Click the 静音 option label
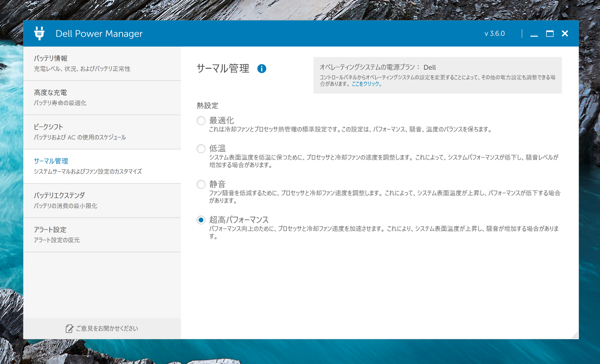The image size is (600, 364). [x=217, y=184]
